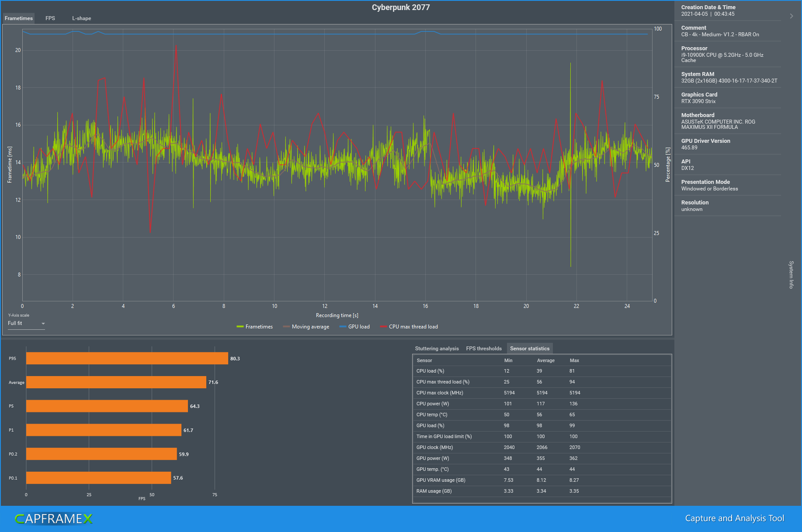Select the Sensor statistics tab
Viewport: 802px width, 532px height.
tap(530, 349)
